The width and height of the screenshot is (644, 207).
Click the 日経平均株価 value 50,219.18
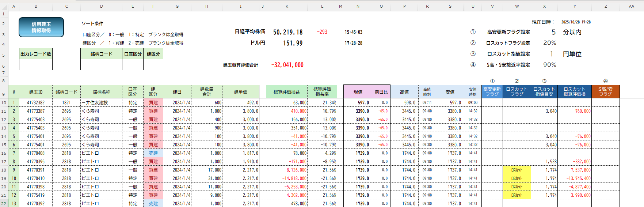click(x=287, y=32)
